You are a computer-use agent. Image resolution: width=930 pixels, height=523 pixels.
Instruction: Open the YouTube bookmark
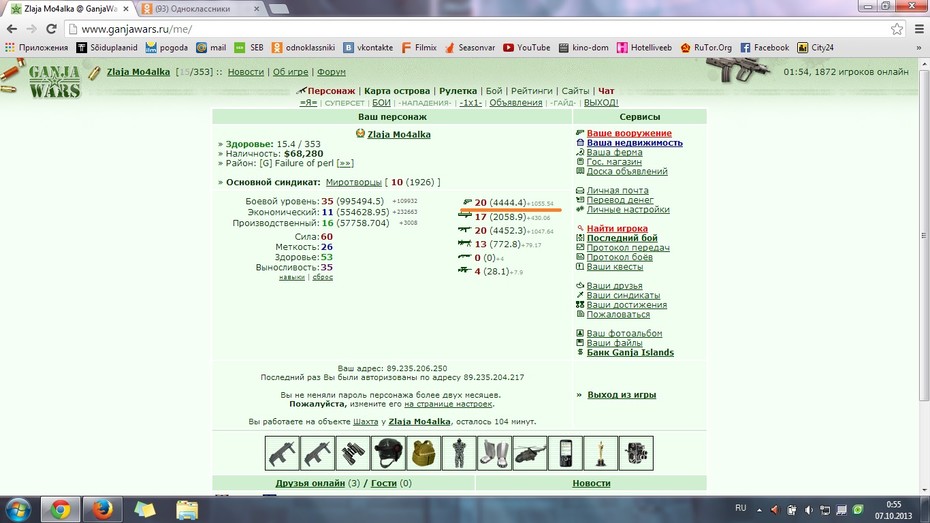point(527,47)
